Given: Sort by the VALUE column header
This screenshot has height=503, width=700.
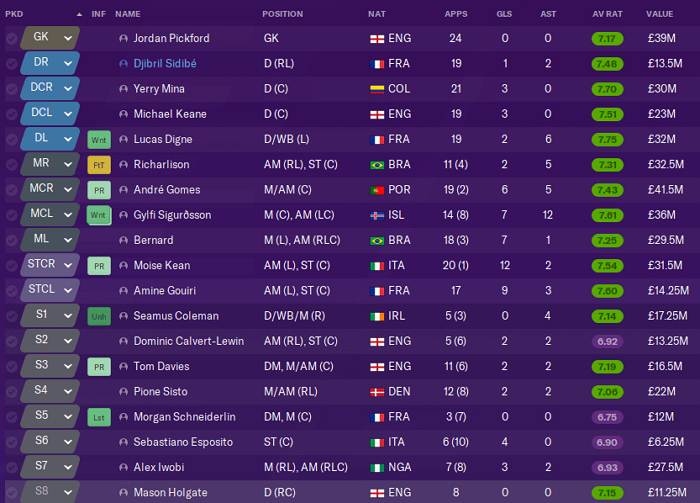Looking at the screenshot, I should click(659, 14).
